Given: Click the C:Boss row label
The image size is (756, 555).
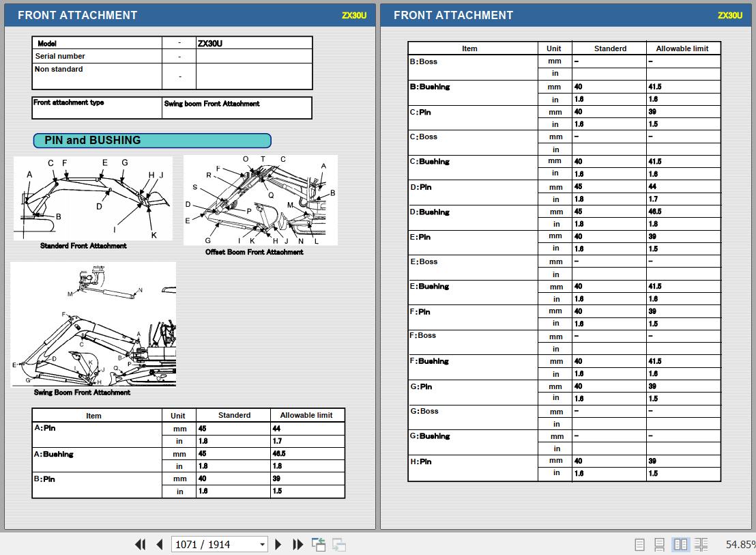Looking at the screenshot, I should (423, 137).
